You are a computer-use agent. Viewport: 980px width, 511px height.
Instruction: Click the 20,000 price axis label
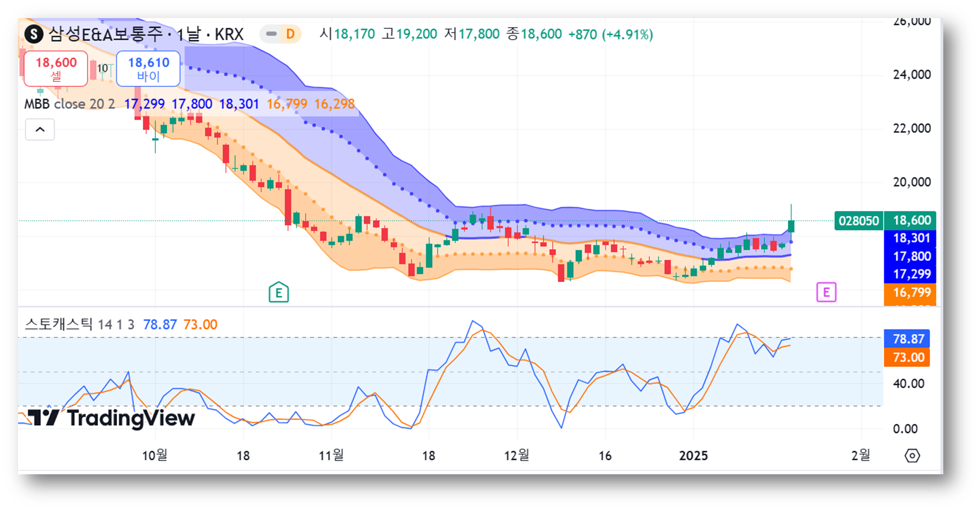pos(912,182)
